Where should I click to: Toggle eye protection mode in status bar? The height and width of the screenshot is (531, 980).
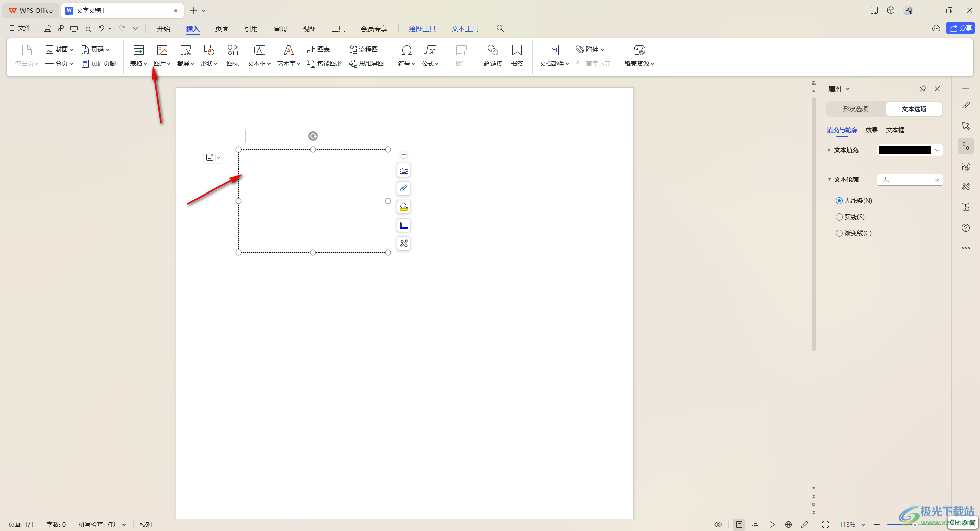point(718,525)
